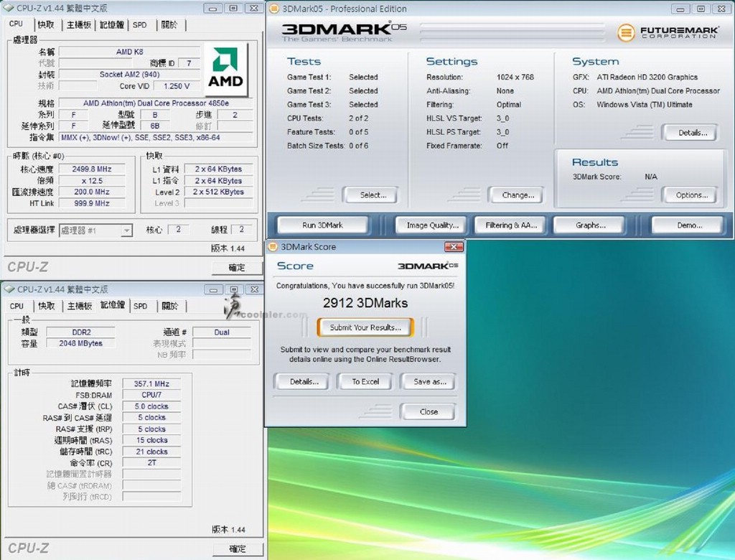Open the 快取 tab in top CPU-Z window

tap(46, 25)
